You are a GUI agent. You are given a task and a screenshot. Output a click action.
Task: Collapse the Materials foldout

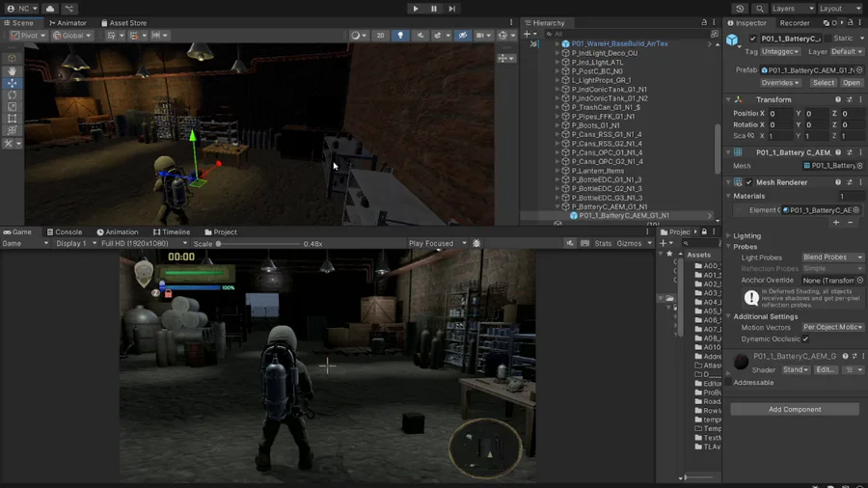point(728,196)
